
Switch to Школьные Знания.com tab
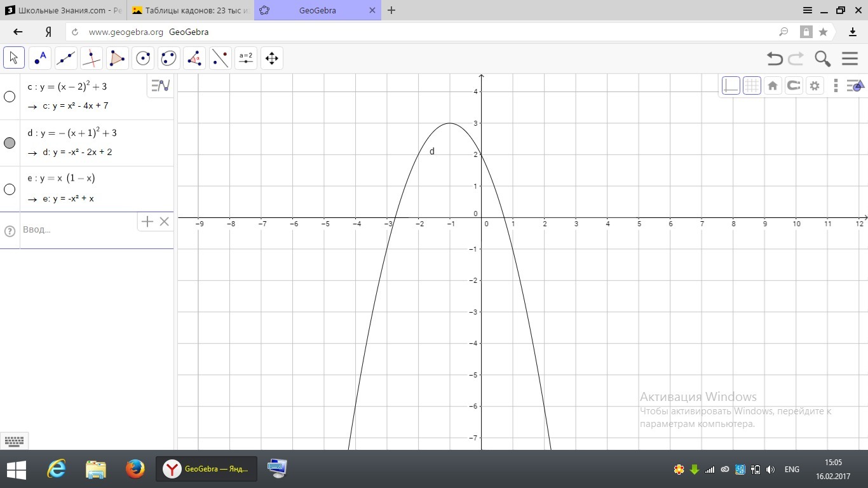pyautogui.click(x=64, y=10)
